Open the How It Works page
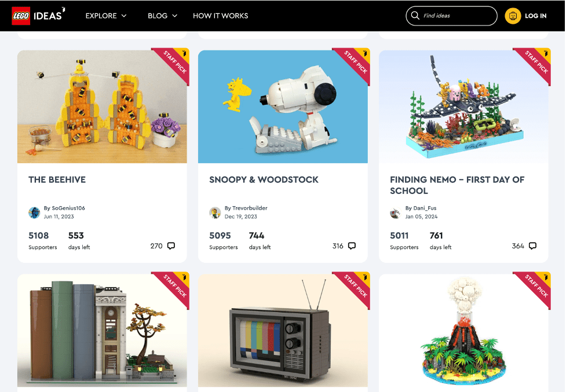566x392 pixels. 220,16
